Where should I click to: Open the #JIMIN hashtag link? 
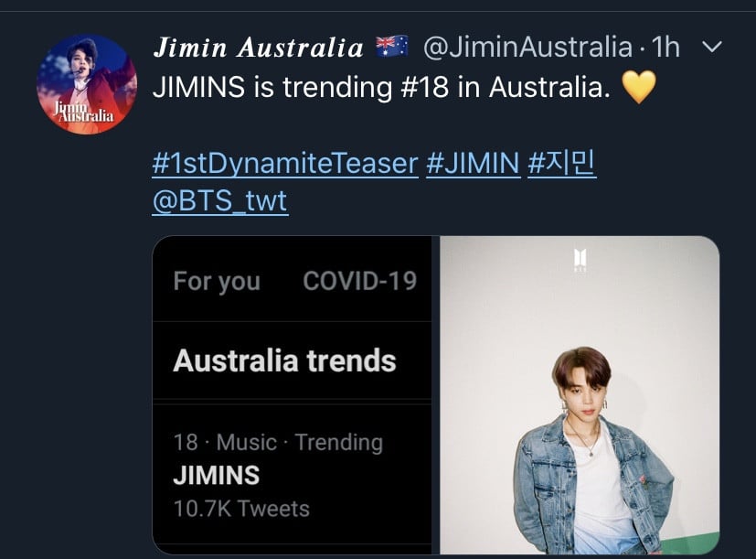click(x=473, y=163)
